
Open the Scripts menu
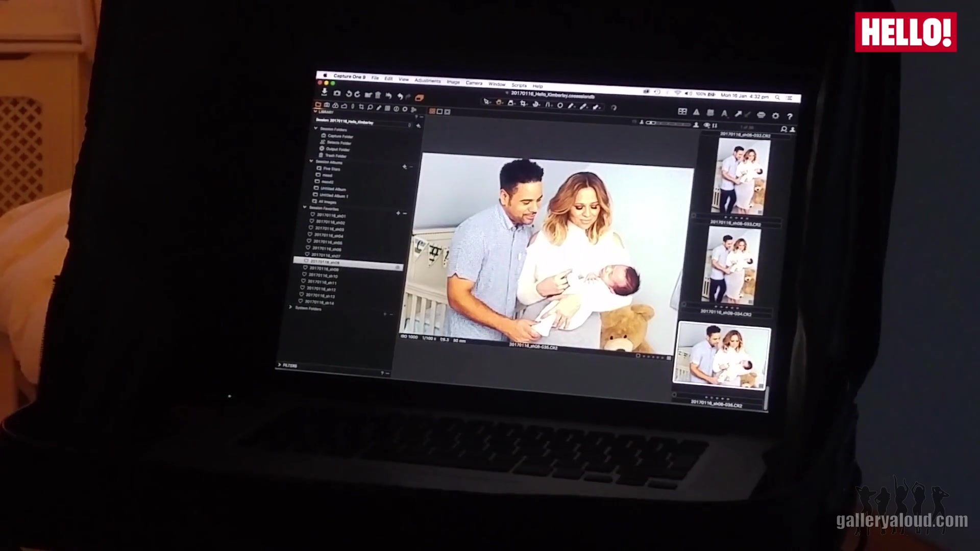pyautogui.click(x=519, y=85)
